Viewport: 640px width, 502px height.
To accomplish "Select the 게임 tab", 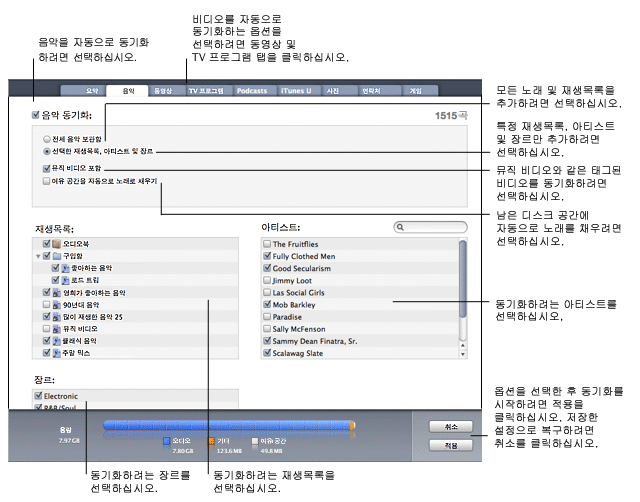I will [420, 91].
